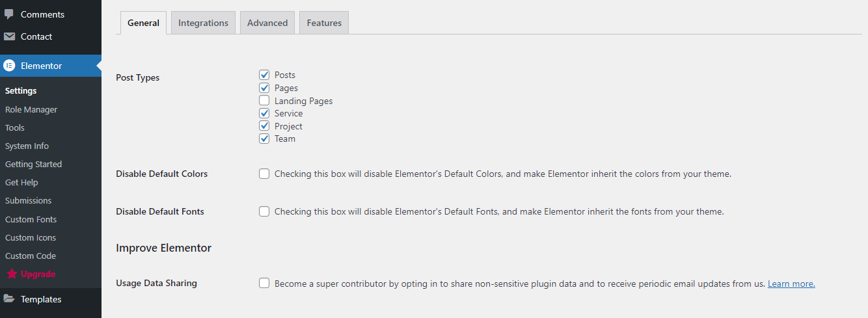
Task: Open the Advanced settings tab
Action: coord(267,23)
